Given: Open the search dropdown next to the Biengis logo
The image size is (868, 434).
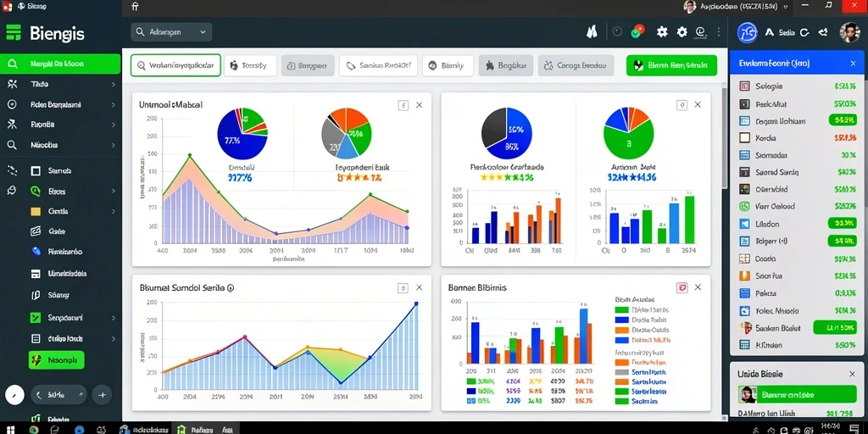Looking at the screenshot, I should (171, 32).
